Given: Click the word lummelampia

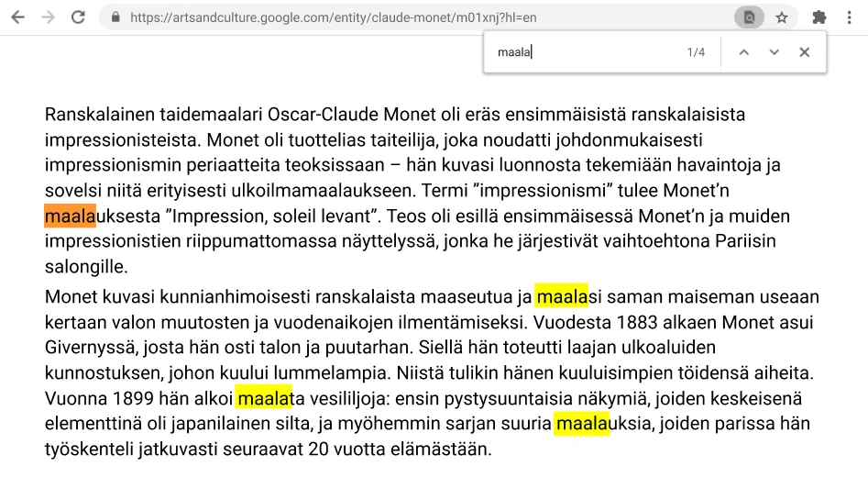Looking at the screenshot, I should pos(330,372).
